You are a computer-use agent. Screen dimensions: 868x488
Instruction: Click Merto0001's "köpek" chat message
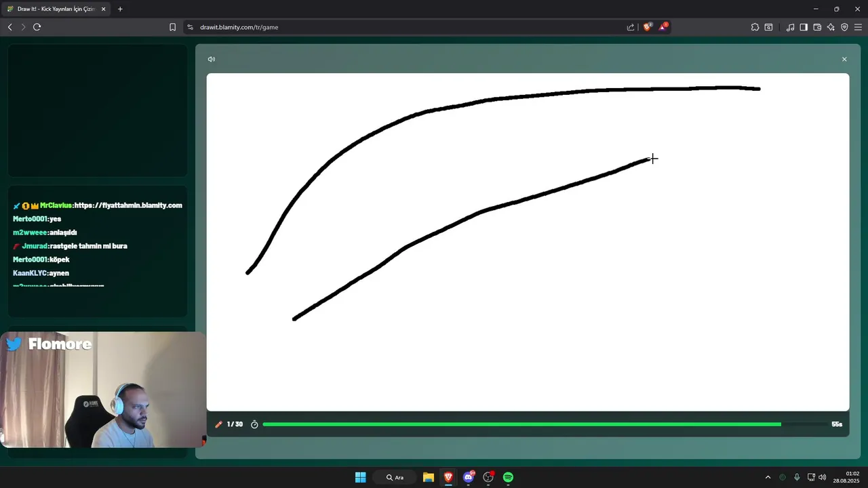(60, 260)
